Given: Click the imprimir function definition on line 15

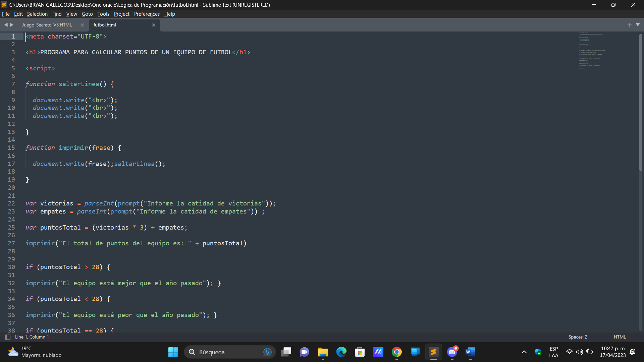Looking at the screenshot, I should click(73, 148).
